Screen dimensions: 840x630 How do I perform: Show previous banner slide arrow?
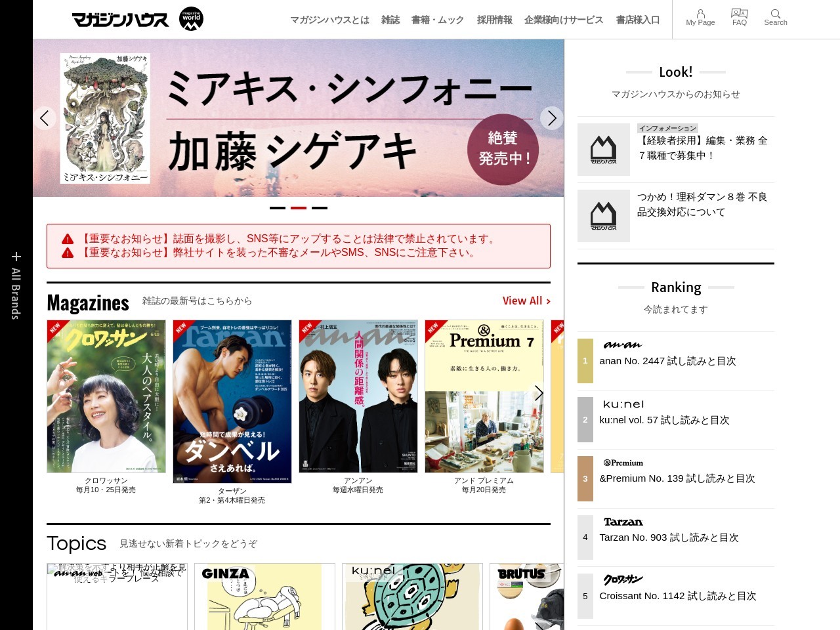[x=45, y=118]
